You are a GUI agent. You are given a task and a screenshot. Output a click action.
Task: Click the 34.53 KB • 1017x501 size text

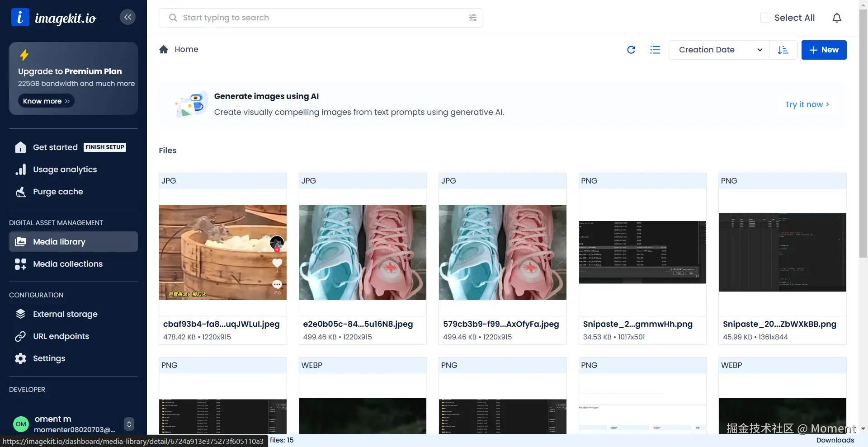tap(614, 337)
